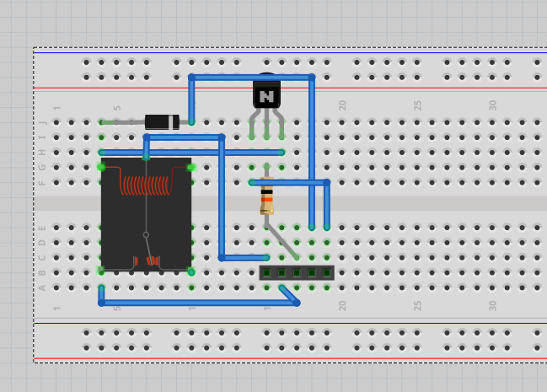Click the relay's center switch pivot contact
The width and height of the screenshot is (547, 392).
coord(146,235)
